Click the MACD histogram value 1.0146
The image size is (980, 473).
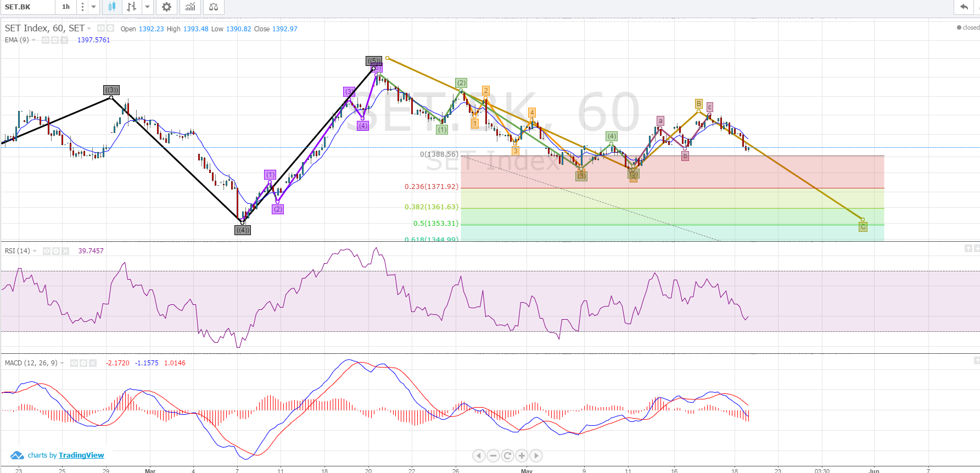click(x=175, y=363)
